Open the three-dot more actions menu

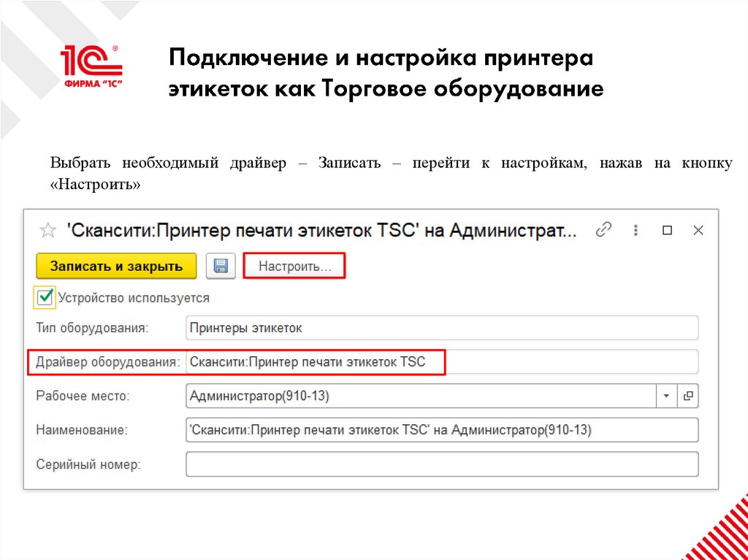click(x=636, y=231)
